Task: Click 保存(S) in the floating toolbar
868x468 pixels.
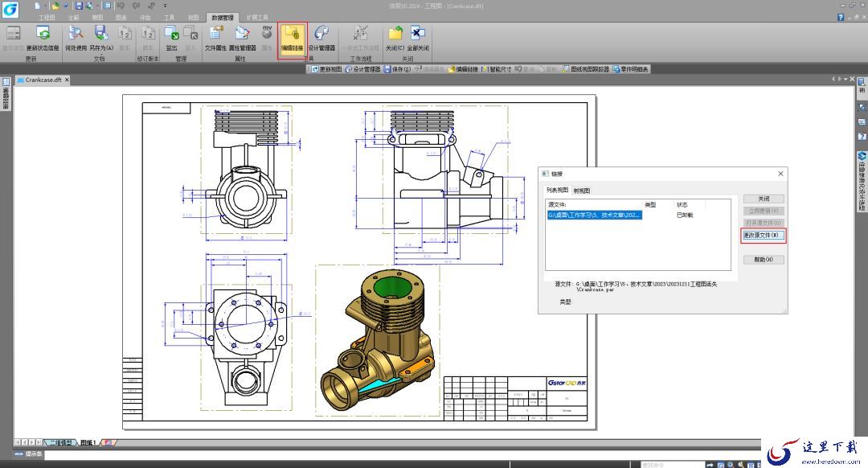Action: (x=398, y=69)
